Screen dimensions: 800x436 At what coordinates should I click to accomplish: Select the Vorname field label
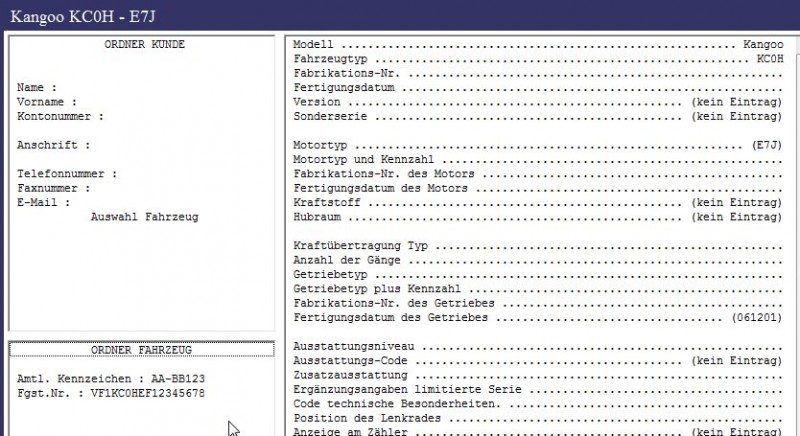pyautogui.click(x=47, y=101)
